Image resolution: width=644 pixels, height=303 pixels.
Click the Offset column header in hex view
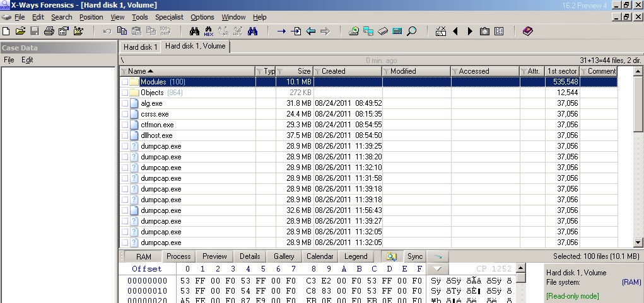coord(147,269)
